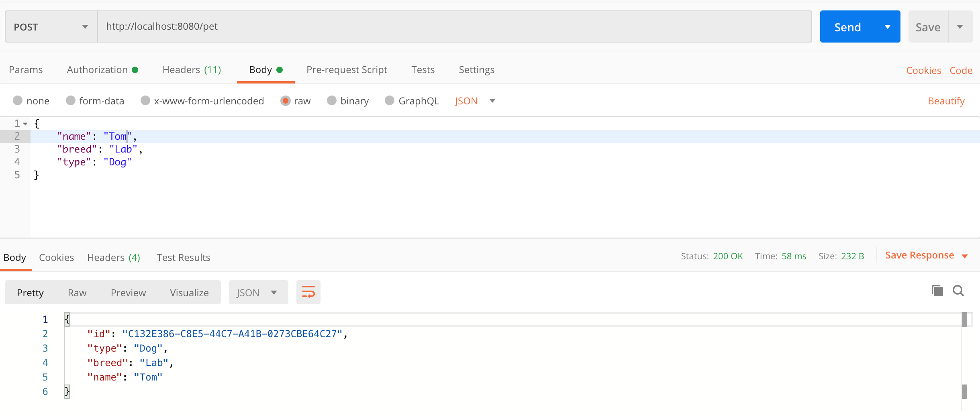
Task: Switch to the Headers (11) tab
Action: click(192, 69)
